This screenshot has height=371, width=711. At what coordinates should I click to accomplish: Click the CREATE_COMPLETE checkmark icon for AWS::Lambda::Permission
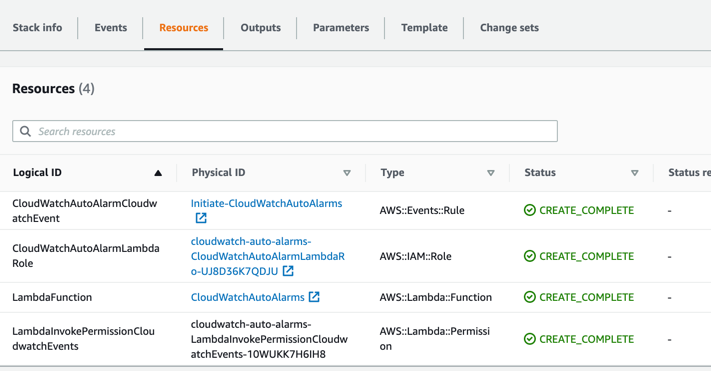(x=530, y=339)
